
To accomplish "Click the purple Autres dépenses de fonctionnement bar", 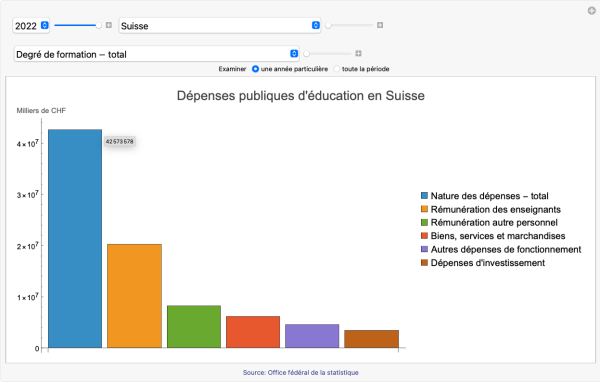I will point(312,336).
